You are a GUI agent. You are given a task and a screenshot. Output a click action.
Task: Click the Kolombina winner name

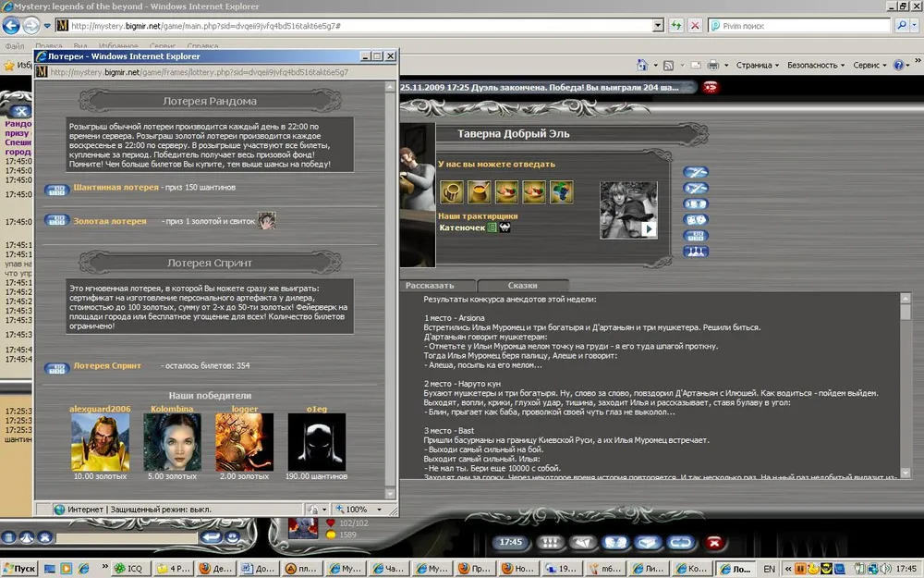click(x=172, y=408)
